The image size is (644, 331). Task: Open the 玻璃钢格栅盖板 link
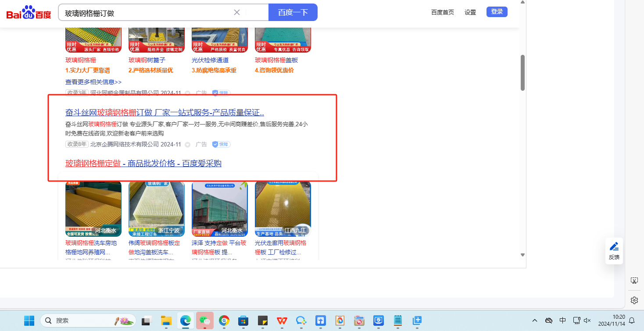coord(276,60)
